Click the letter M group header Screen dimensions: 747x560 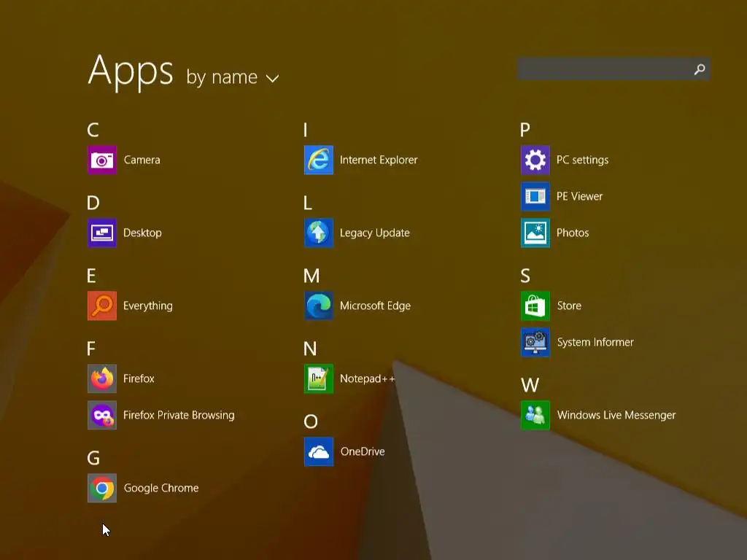[x=311, y=276]
